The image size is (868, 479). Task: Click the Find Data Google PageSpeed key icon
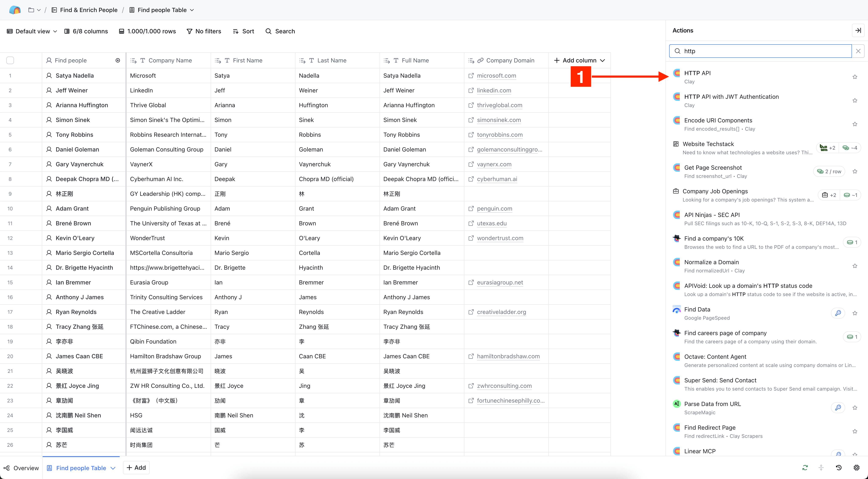tap(838, 313)
